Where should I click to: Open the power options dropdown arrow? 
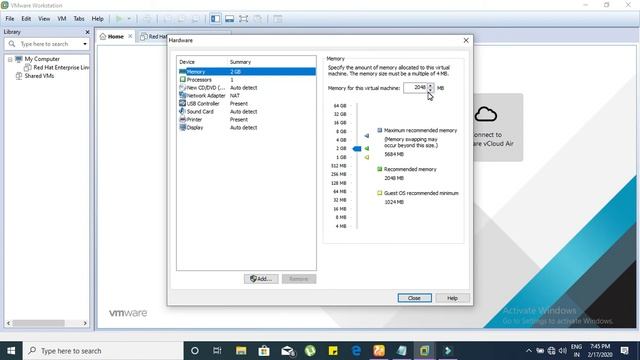[x=129, y=19]
